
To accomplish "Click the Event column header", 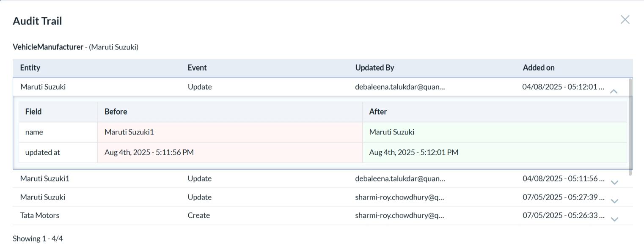I will [x=197, y=68].
